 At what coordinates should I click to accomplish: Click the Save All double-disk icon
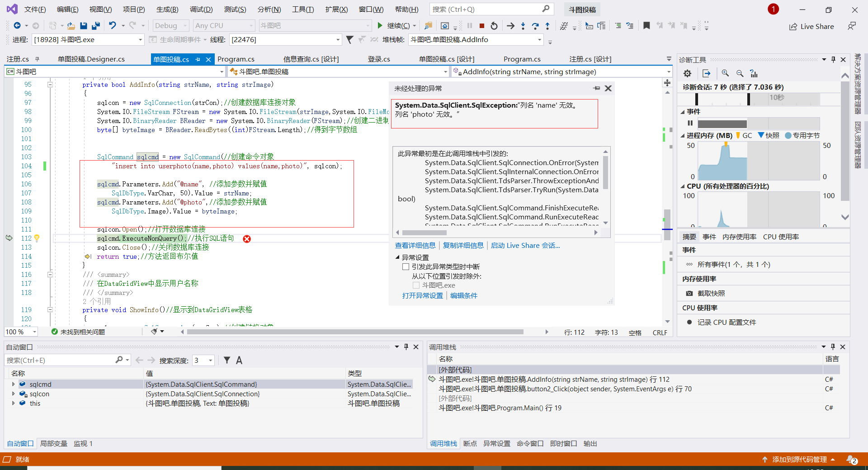click(96, 26)
